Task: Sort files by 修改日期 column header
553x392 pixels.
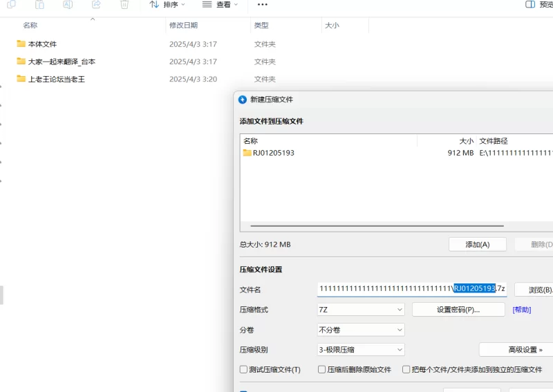Action: coord(184,26)
